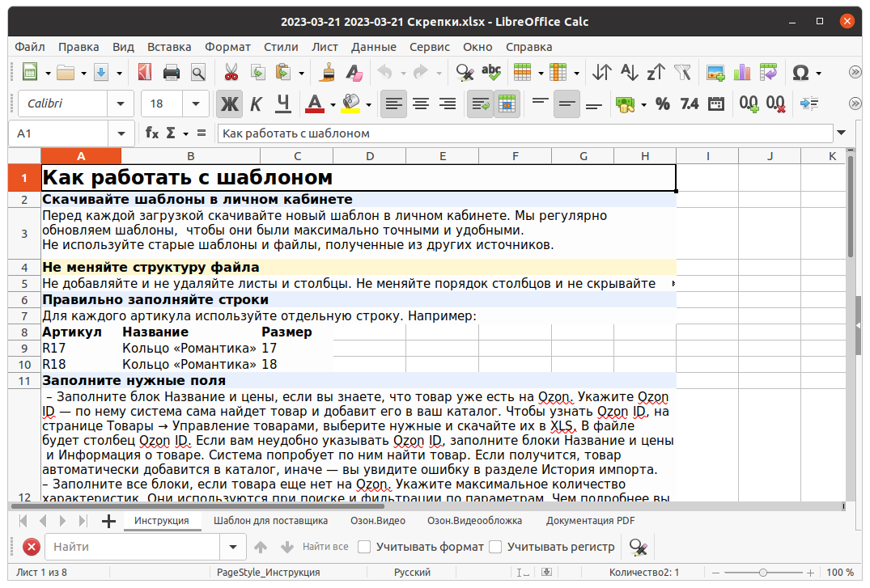This screenshot has height=588, width=870.
Task: Expand the formula bar arrow
Action: coord(841,133)
